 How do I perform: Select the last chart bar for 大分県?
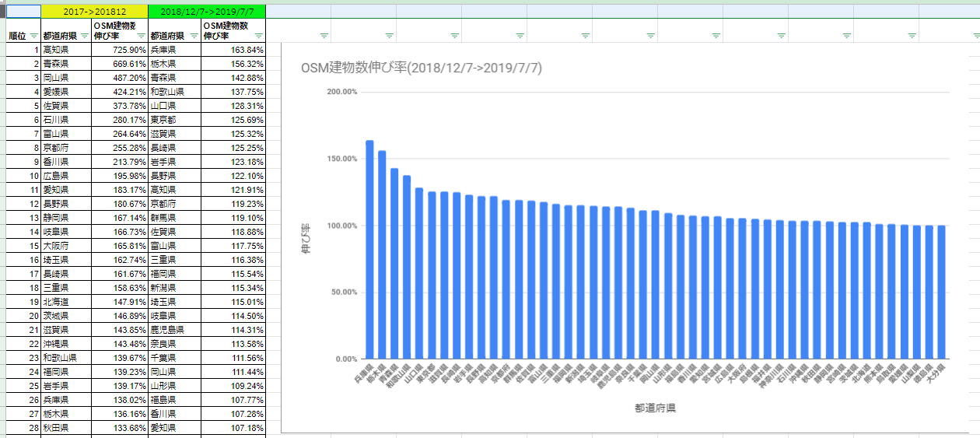[942, 293]
